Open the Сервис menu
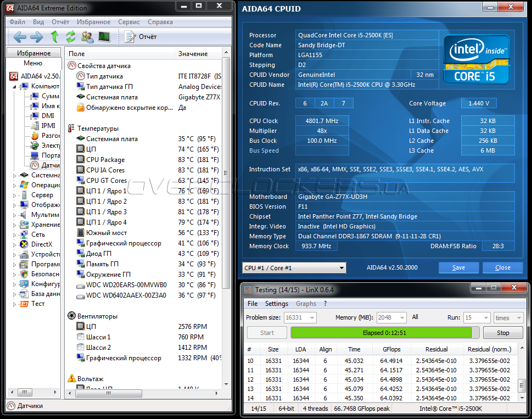This screenshot has width=532, height=419. pyautogui.click(x=129, y=22)
